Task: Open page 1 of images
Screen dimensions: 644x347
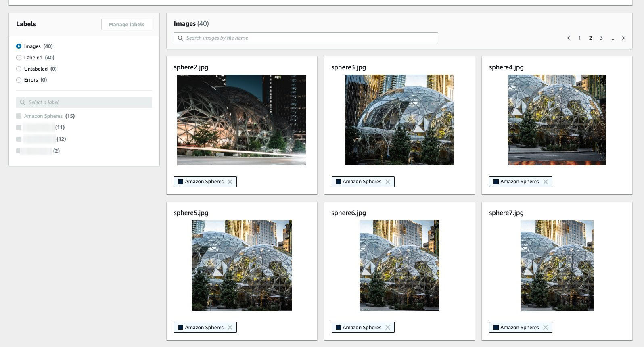Action: 579,38
